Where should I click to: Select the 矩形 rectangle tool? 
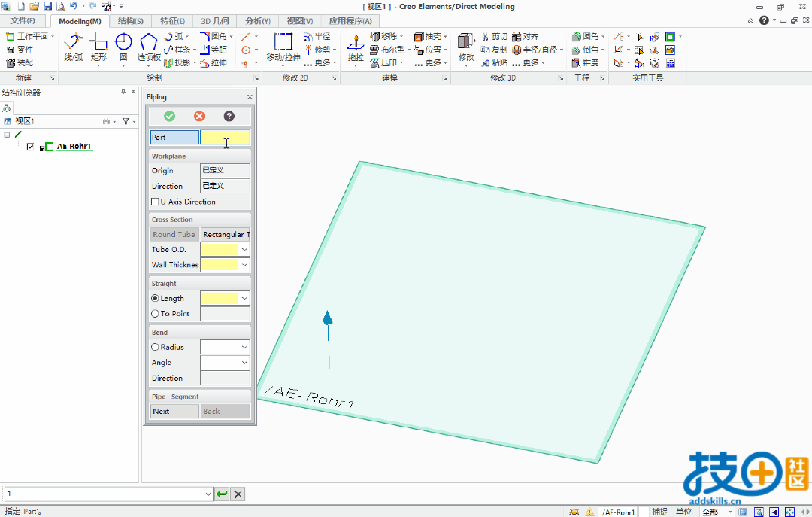[x=98, y=47]
